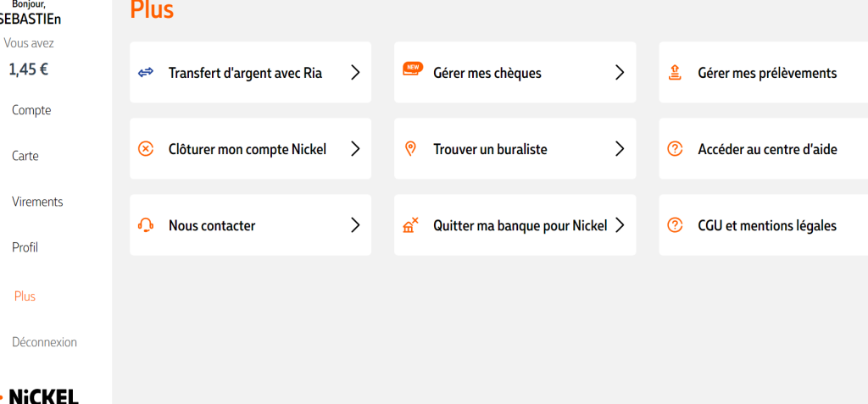Click the Ria money transfer arrows icon
Screen dimensions: 868x404
(x=146, y=73)
